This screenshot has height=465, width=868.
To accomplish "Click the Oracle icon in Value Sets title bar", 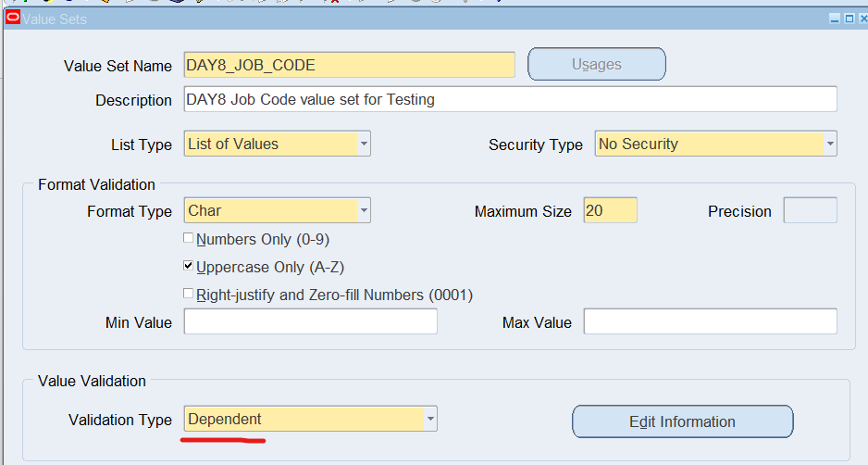I will point(13,18).
